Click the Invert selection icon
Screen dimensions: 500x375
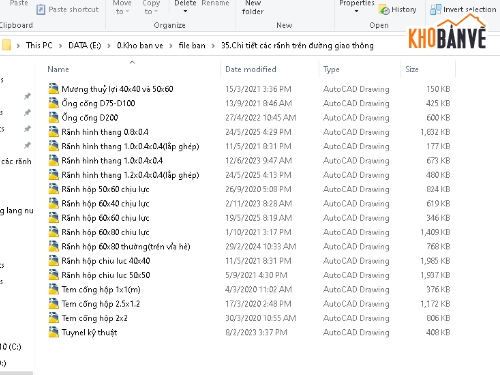tap(435, 9)
